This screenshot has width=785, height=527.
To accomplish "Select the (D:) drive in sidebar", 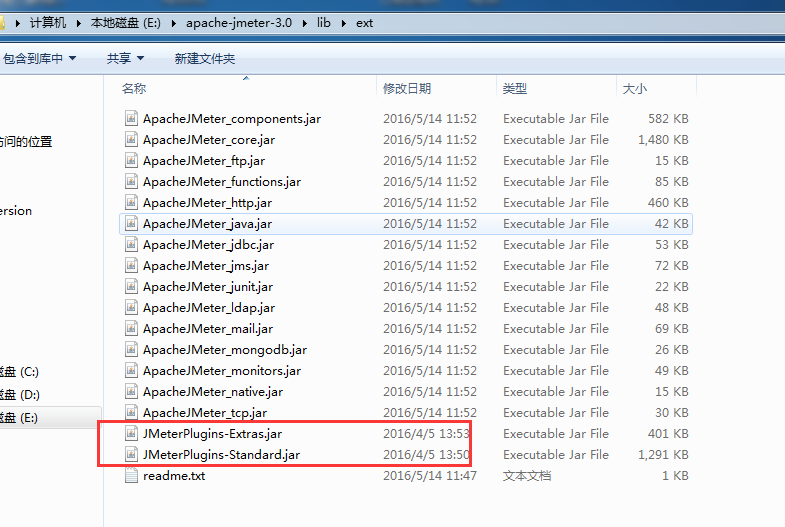I will click(x=20, y=394).
